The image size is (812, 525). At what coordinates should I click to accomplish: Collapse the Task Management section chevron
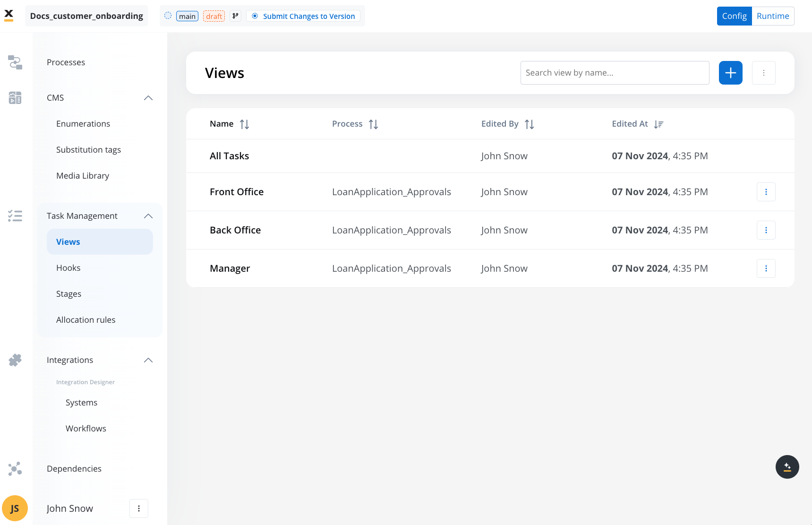pos(148,216)
